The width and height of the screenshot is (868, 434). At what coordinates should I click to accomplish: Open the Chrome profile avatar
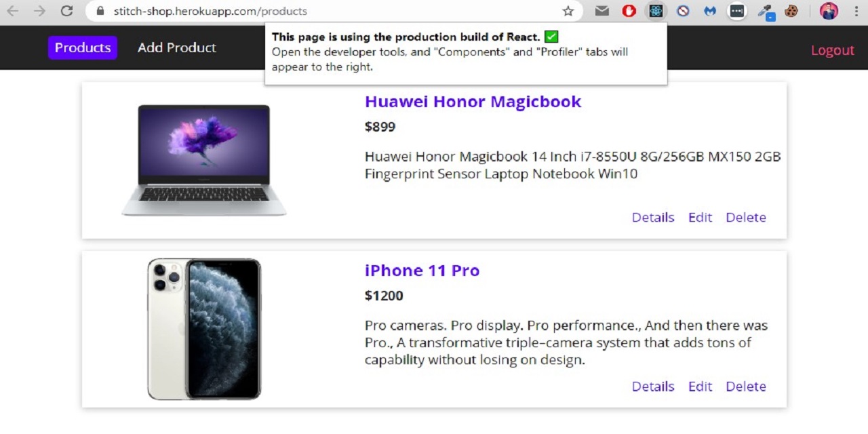pos(829,11)
